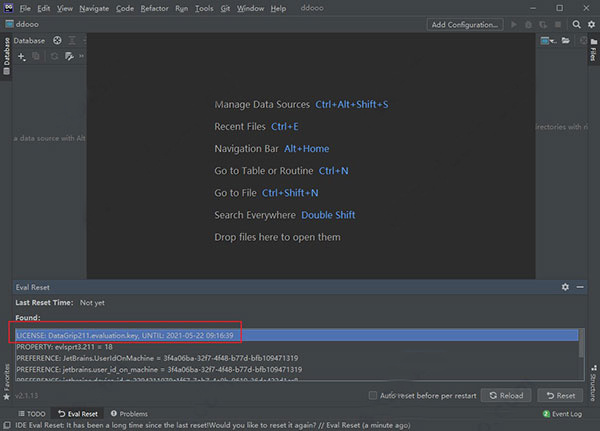
Task: Click the Found list vertical scrollbar
Action: click(x=582, y=343)
